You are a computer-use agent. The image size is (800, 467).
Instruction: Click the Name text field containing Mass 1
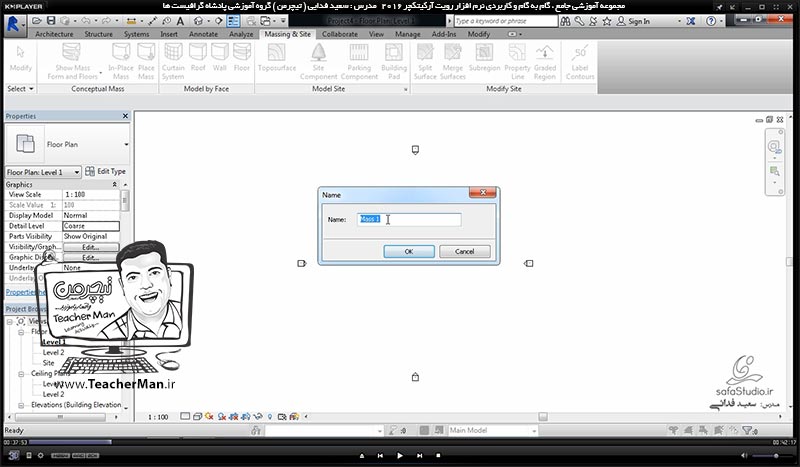(409, 219)
